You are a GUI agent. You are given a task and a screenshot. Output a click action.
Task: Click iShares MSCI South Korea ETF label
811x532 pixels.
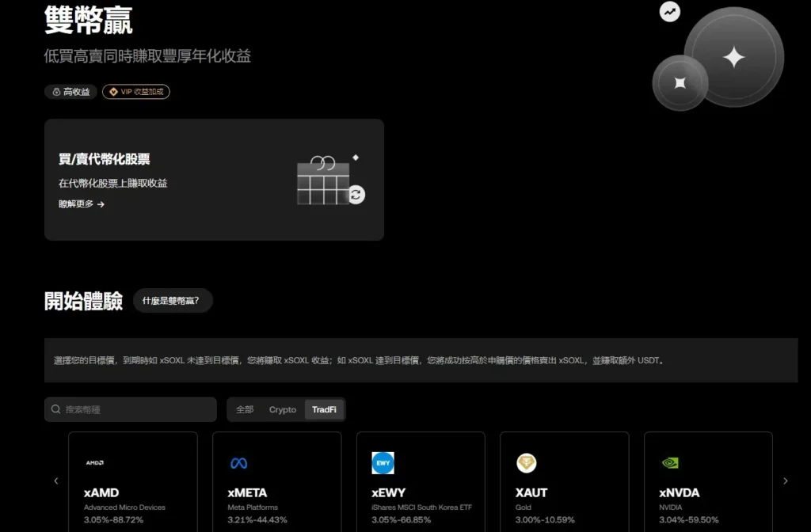pyautogui.click(x=421, y=507)
